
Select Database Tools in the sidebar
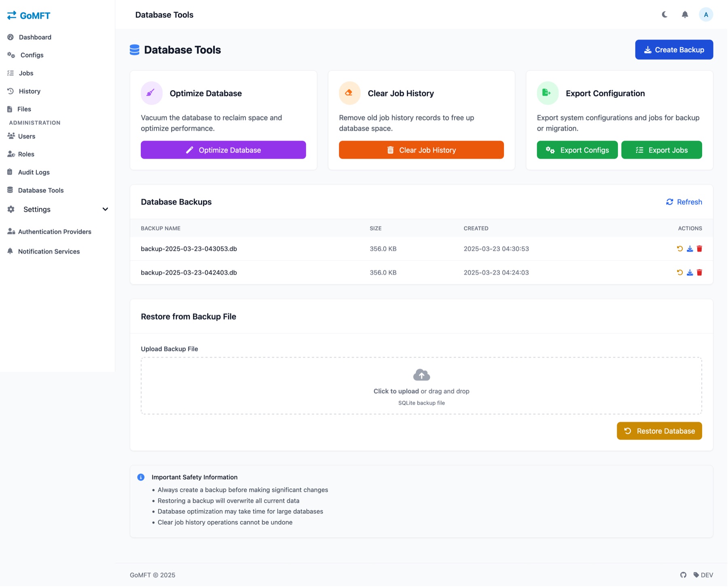point(35,190)
